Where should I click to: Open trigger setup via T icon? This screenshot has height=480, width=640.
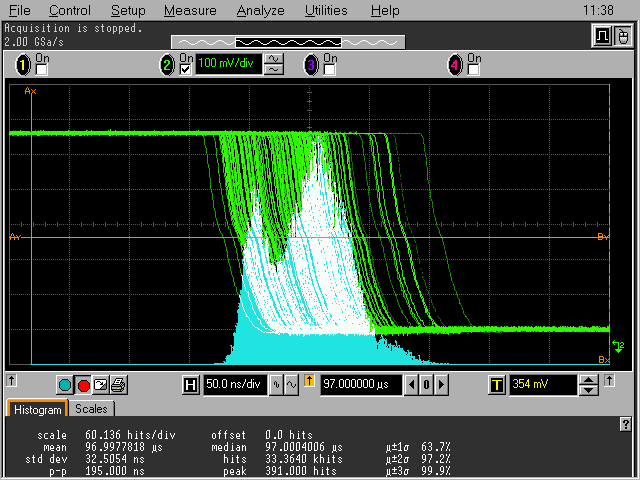click(497, 385)
